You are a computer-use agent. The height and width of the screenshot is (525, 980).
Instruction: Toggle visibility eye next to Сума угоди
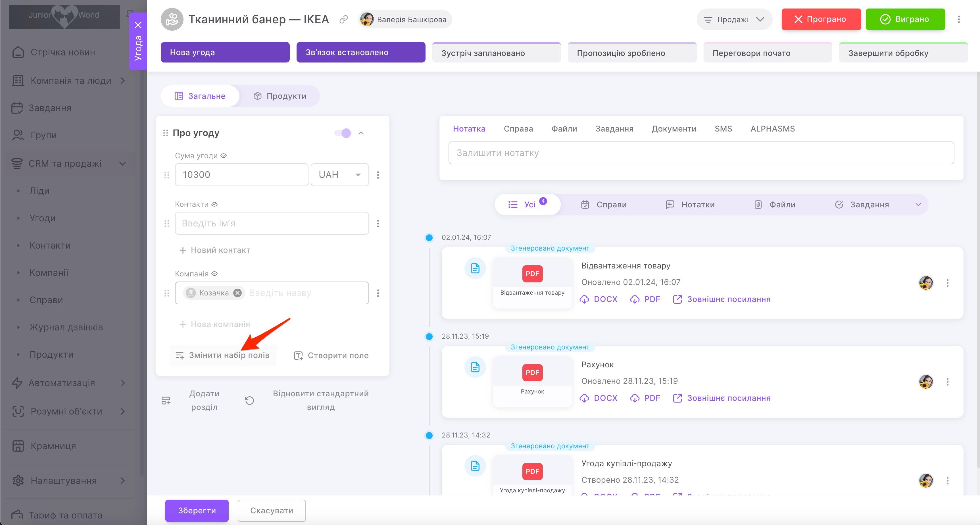point(224,156)
